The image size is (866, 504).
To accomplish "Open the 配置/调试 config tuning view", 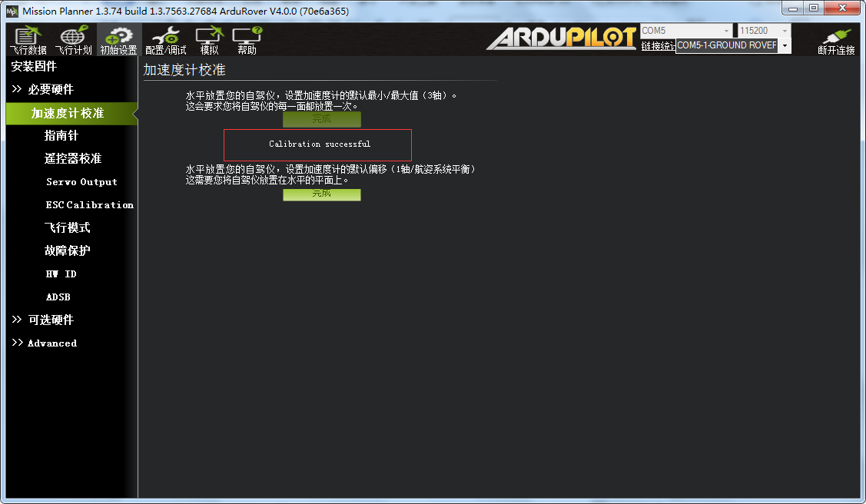I will click(x=166, y=40).
